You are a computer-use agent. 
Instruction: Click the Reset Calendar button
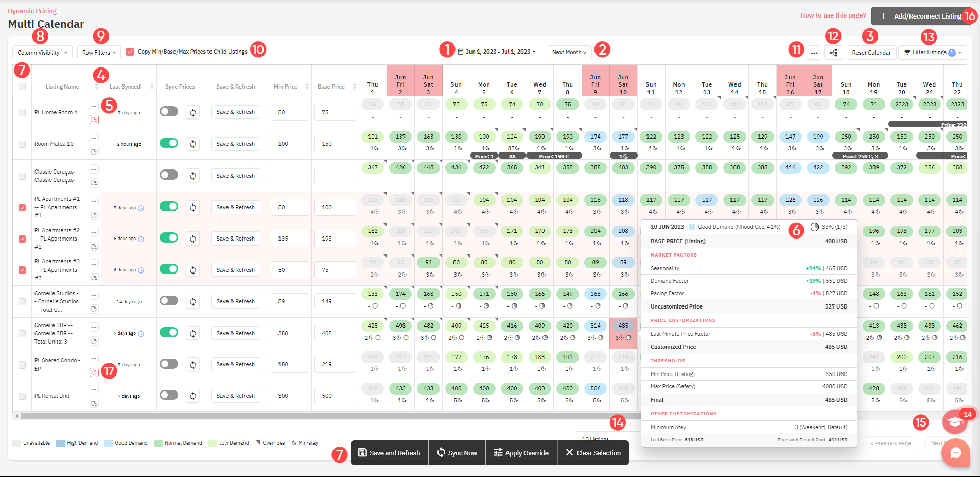[x=871, y=52]
